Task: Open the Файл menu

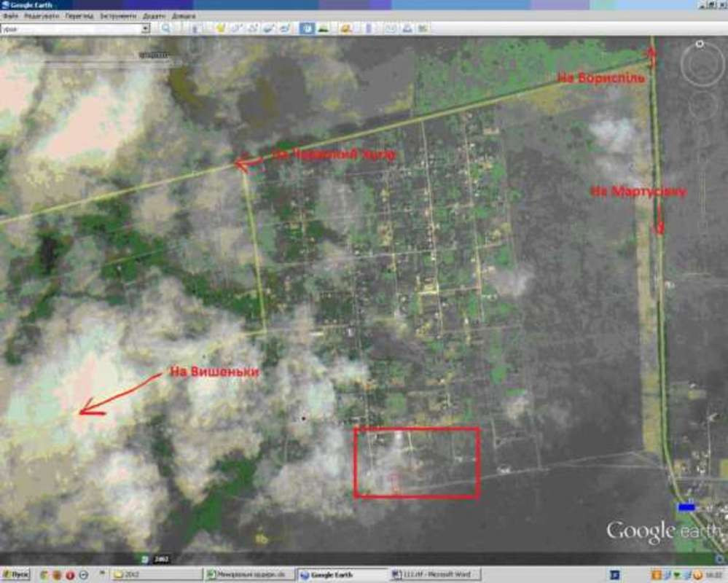Action: 10,15
